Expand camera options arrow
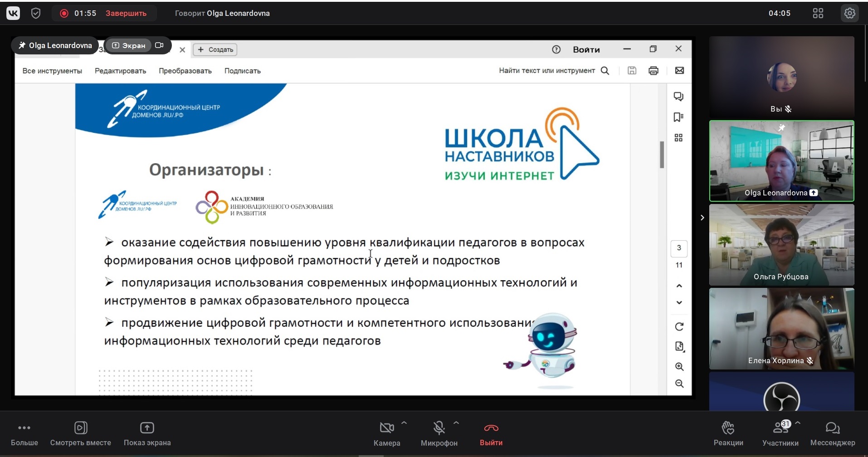This screenshot has height=457, width=868. pos(404,423)
